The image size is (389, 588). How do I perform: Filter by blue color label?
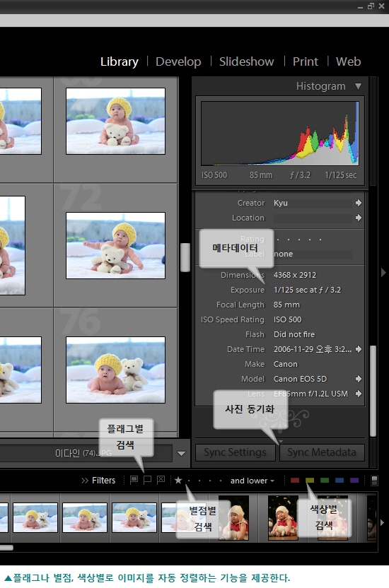tap(339, 481)
